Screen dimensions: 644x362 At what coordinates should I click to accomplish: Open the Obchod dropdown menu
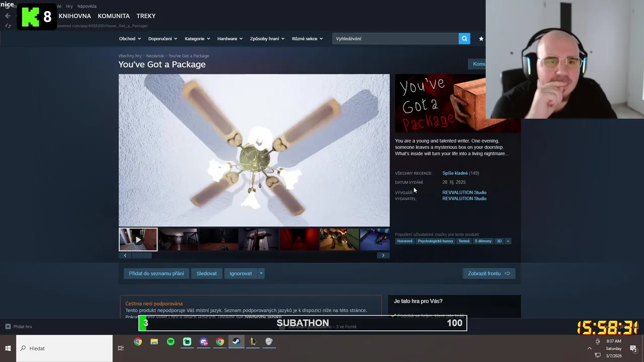pos(130,39)
